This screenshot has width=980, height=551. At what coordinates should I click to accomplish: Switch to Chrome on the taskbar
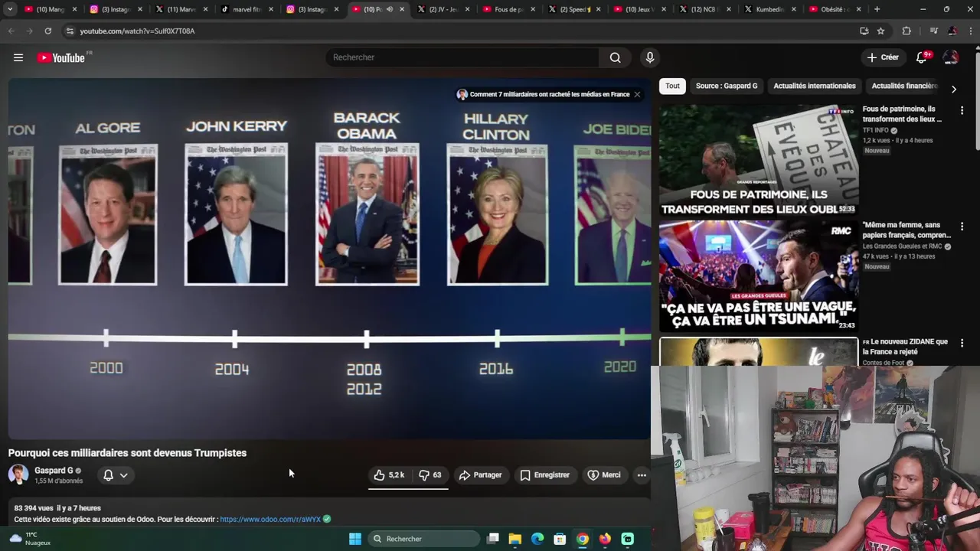click(583, 539)
